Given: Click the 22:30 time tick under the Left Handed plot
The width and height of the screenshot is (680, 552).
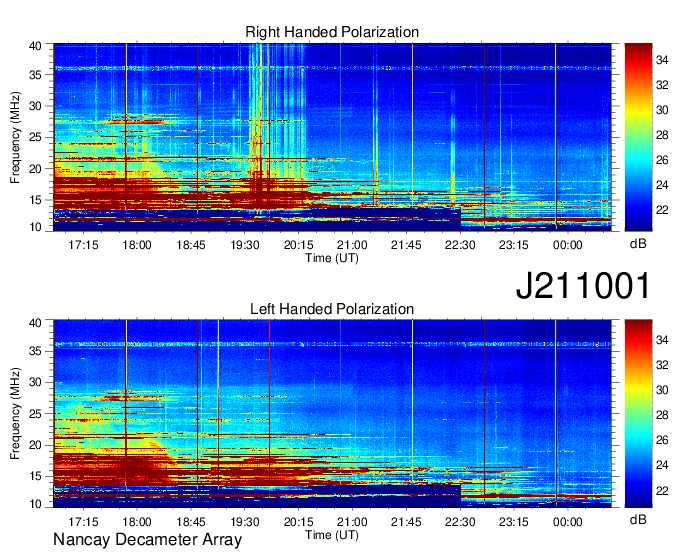Looking at the screenshot, I should click(460, 522).
